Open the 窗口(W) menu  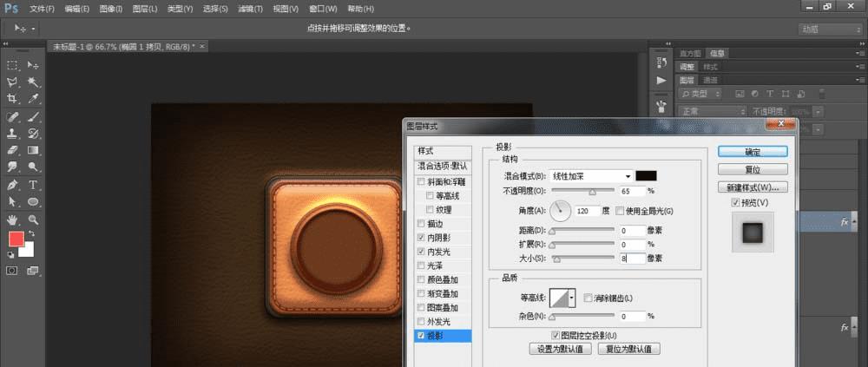coord(323,9)
